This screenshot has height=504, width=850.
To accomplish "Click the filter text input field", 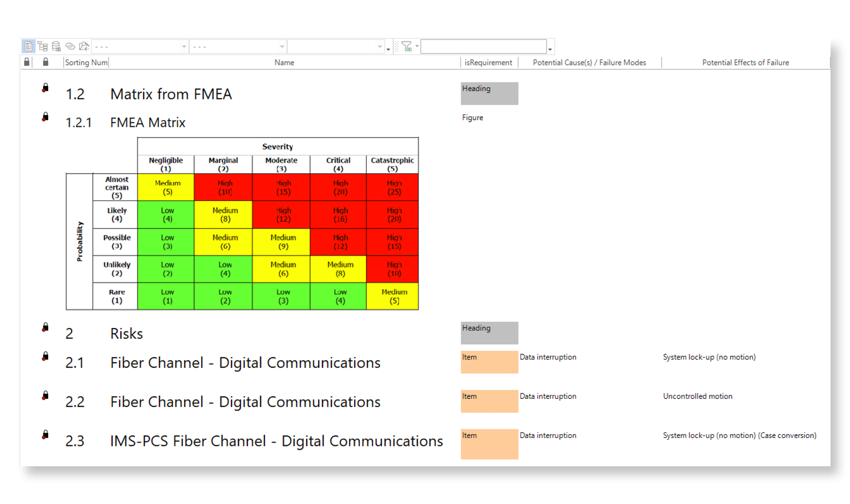I will [483, 47].
